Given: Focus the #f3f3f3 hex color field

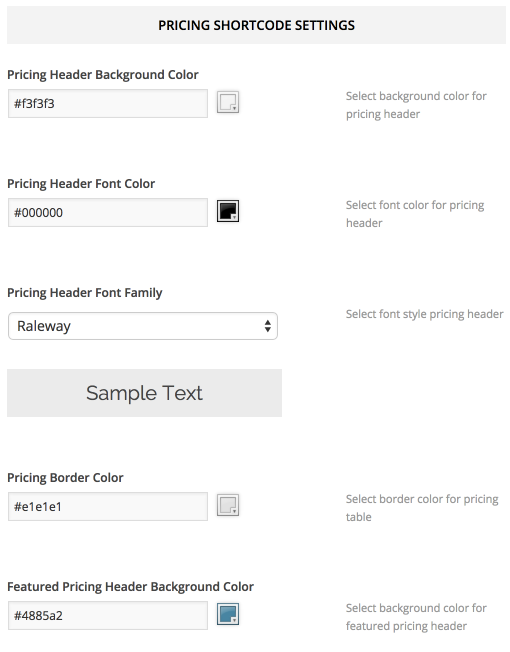Looking at the screenshot, I should tap(108, 104).
